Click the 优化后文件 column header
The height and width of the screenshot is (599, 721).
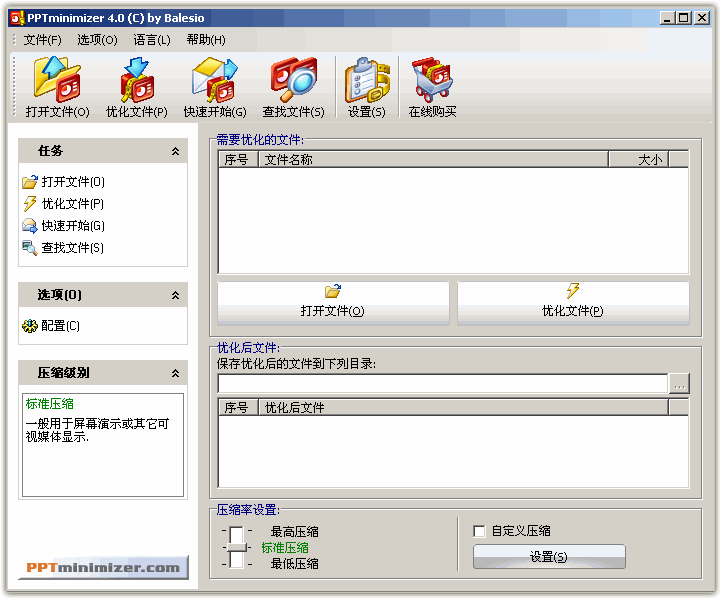464,407
